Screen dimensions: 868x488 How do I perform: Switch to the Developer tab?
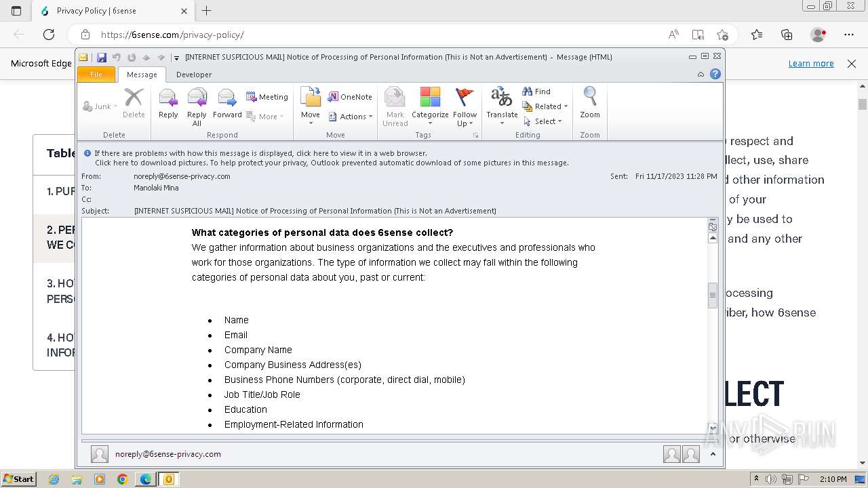[194, 75]
